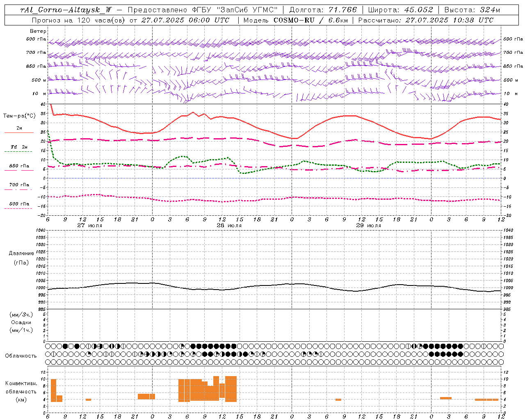Click the Давление pressure label
The height and width of the screenshot is (420, 525).
click(x=21, y=253)
